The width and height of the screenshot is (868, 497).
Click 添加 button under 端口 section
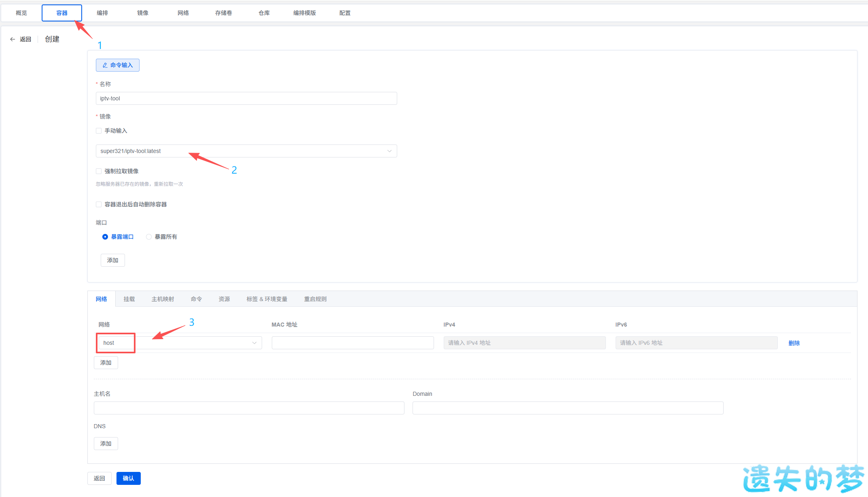113,260
